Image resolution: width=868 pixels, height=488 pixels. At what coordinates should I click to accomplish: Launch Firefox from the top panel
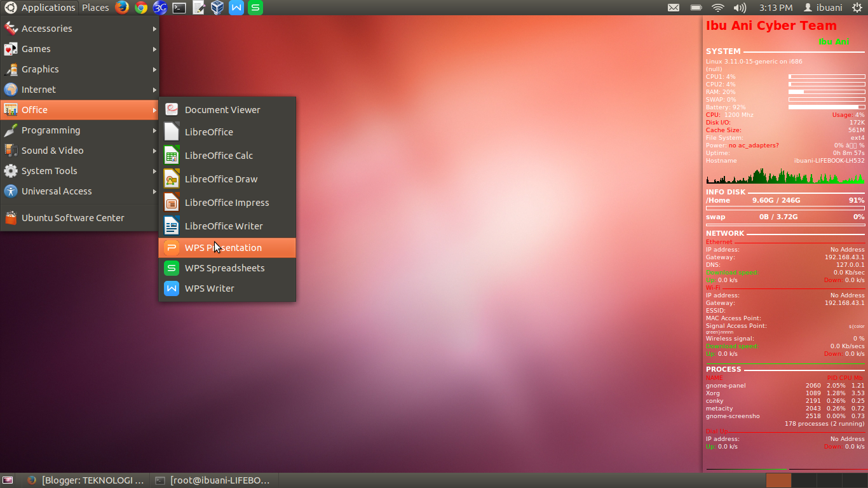122,8
